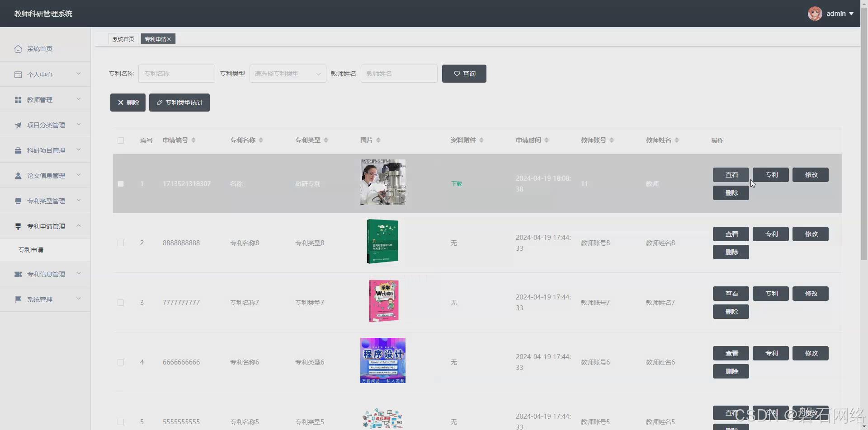Select the checkbox for row 8888888888
Viewport: 868px width, 430px height.
tap(121, 243)
